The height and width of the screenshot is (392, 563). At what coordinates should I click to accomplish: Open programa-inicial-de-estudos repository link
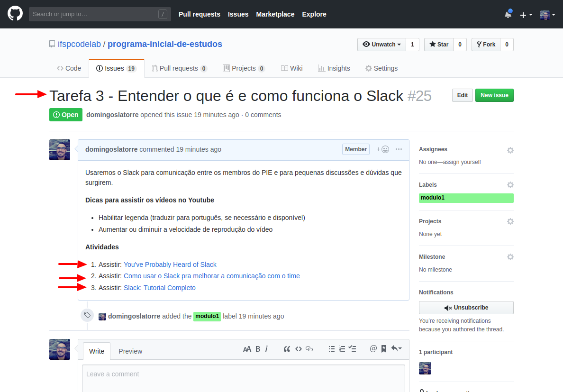[x=165, y=44]
